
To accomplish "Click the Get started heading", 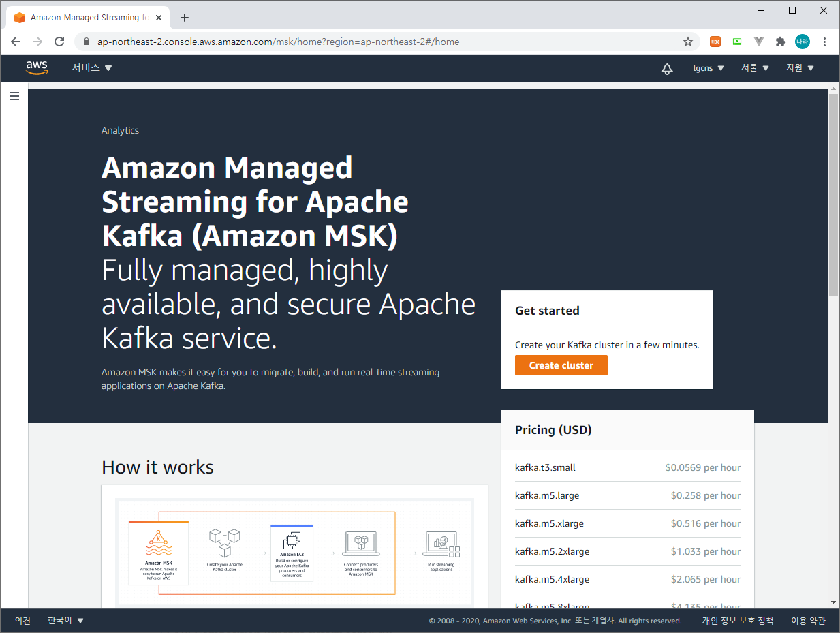I will [x=547, y=311].
